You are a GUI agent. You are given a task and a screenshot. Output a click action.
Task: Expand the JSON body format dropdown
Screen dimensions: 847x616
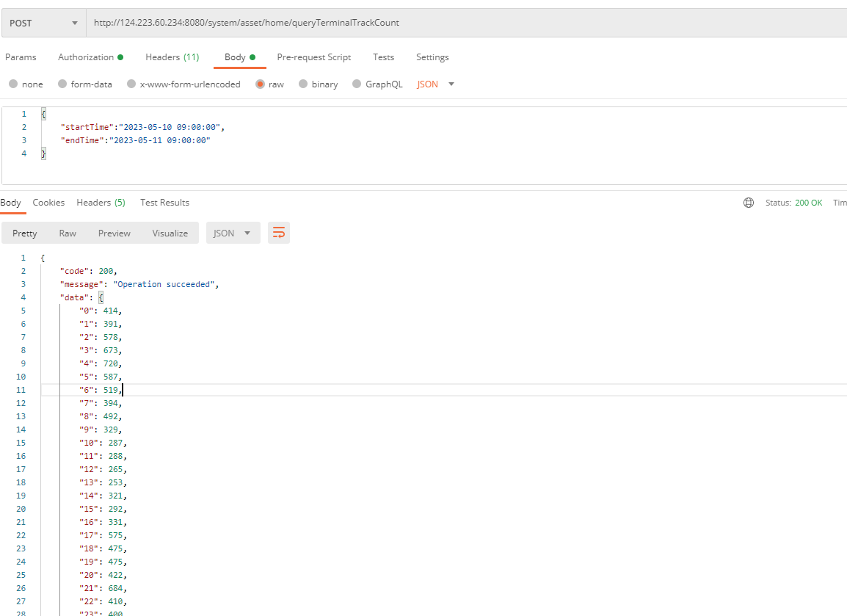(x=436, y=84)
